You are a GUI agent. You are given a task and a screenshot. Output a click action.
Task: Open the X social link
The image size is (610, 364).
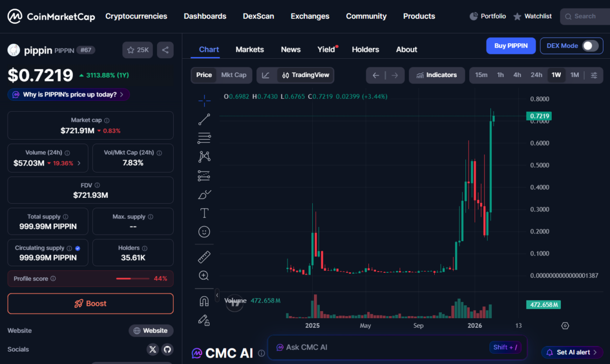(153, 349)
